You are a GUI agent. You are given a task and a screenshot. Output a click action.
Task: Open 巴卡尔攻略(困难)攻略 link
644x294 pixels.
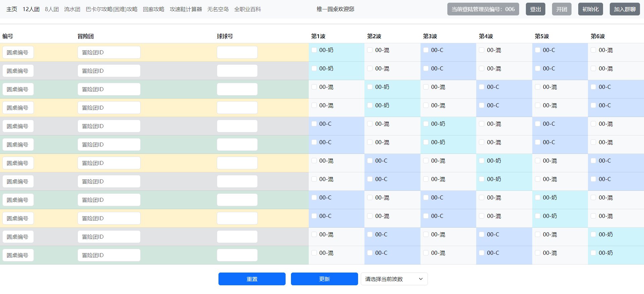coord(111,9)
